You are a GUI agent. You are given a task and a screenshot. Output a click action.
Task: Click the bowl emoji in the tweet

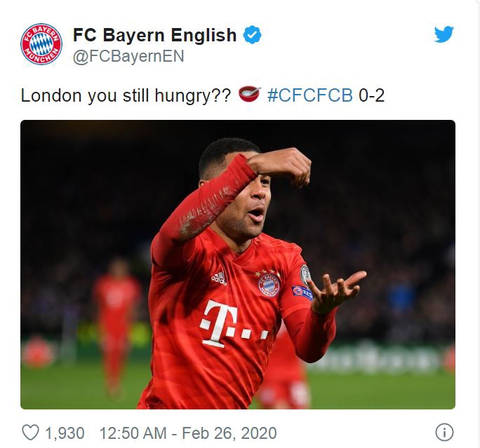coord(250,94)
